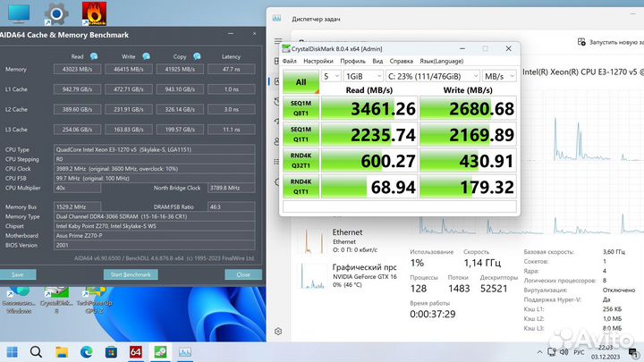Open the Профиль menu
Viewport: 644px width, 362px height.
coord(352,61)
